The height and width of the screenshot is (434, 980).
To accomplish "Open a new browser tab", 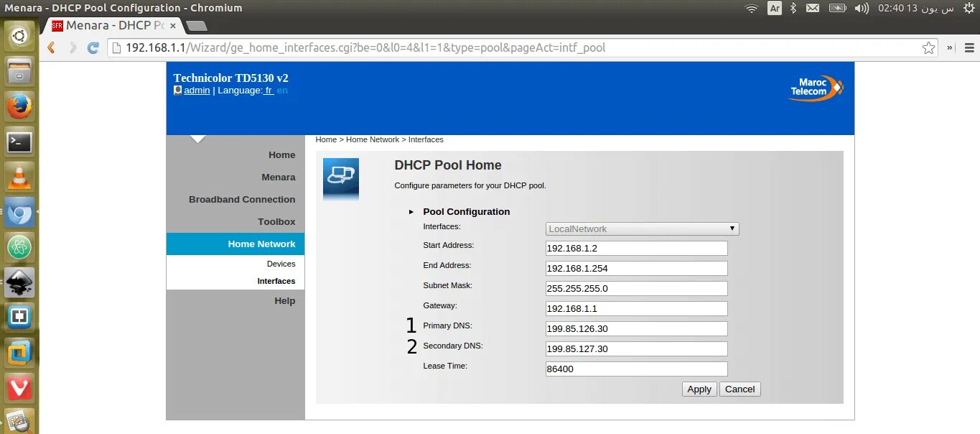I will tap(196, 26).
